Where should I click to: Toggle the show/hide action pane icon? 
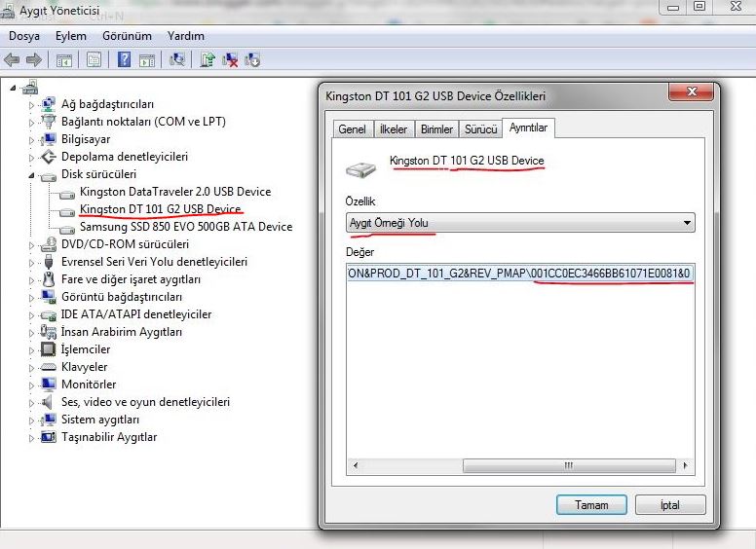[x=147, y=60]
